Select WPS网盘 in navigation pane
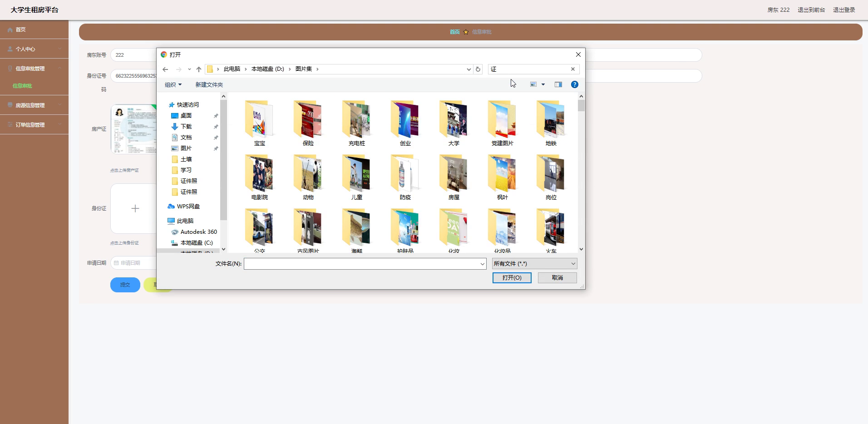Viewport: 868px width, 424px height. 188,207
